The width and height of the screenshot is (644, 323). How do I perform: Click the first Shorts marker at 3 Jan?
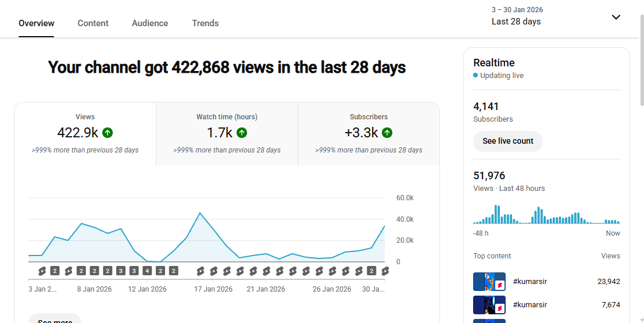click(42, 271)
